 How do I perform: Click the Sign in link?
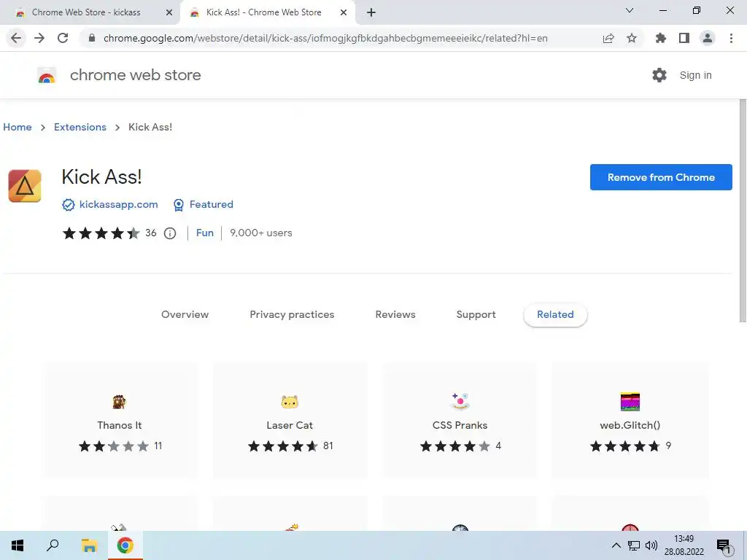(695, 75)
